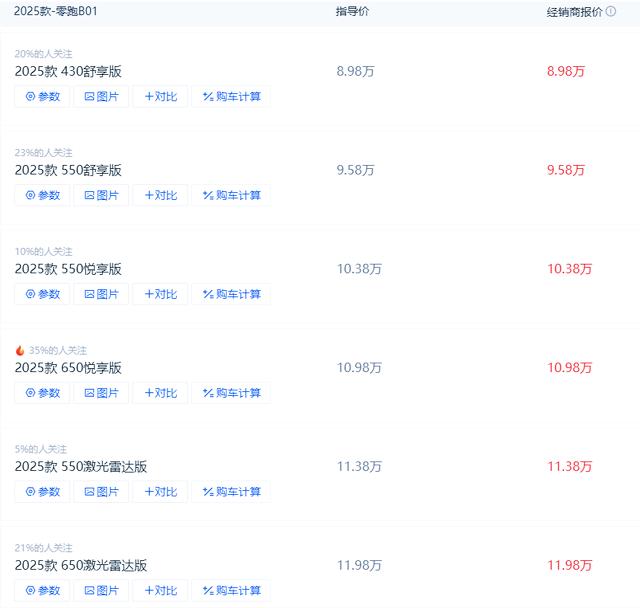Add 2025款 550激光雷达版 to 对比

coord(160,491)
